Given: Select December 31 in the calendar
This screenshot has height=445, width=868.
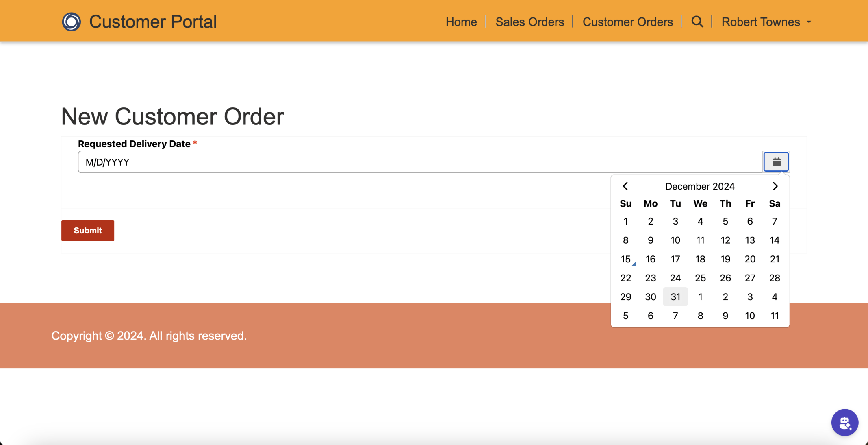Looking at the screenshot, I should coord(675,297).
